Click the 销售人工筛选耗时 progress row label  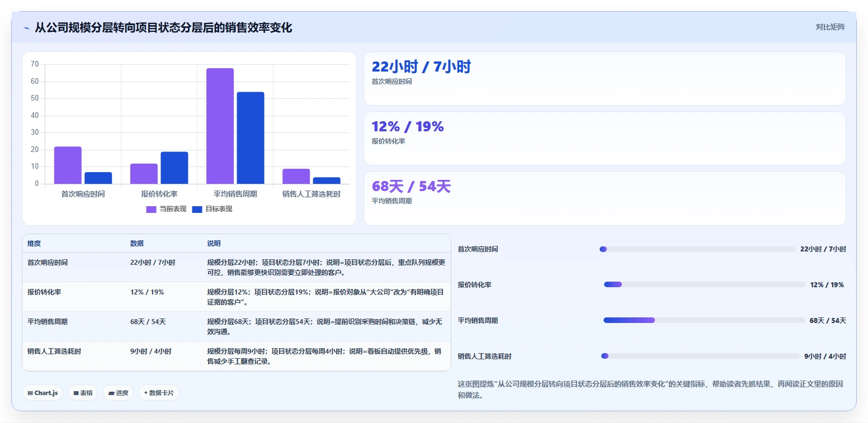pos(485,357)
